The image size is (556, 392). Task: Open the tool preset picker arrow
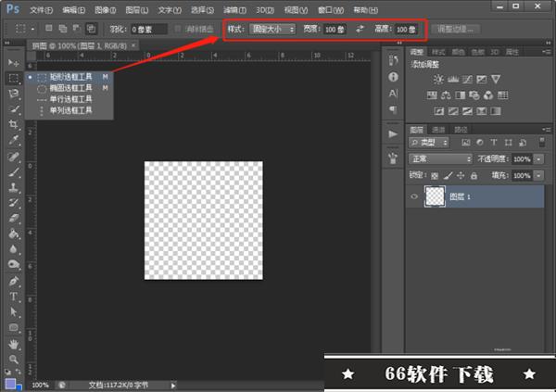32,29
